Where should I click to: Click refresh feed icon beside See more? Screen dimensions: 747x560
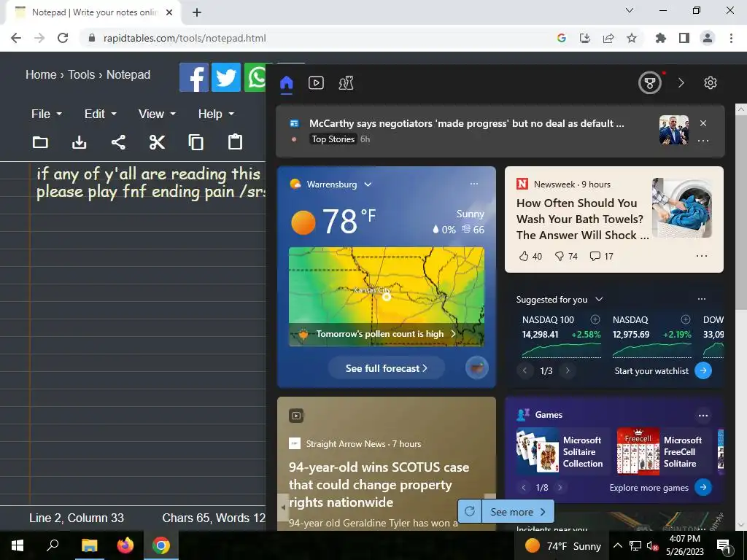[x=470, y=512]
